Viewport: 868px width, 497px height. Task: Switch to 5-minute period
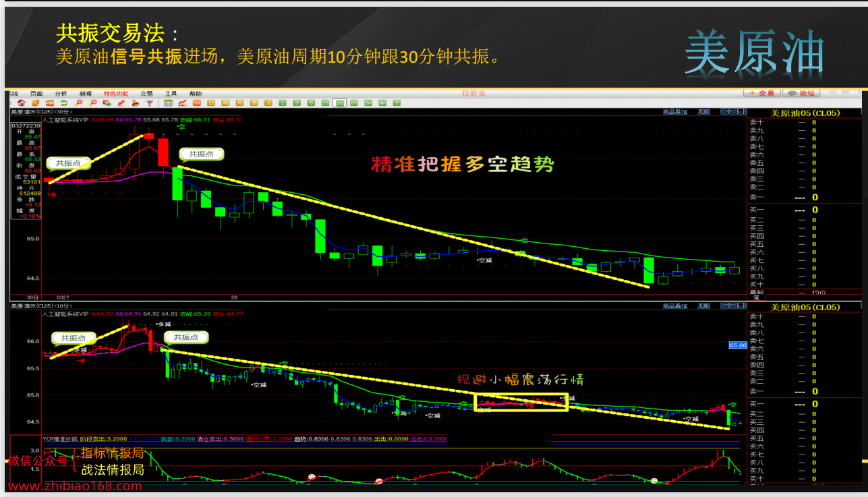pos(311,103)
